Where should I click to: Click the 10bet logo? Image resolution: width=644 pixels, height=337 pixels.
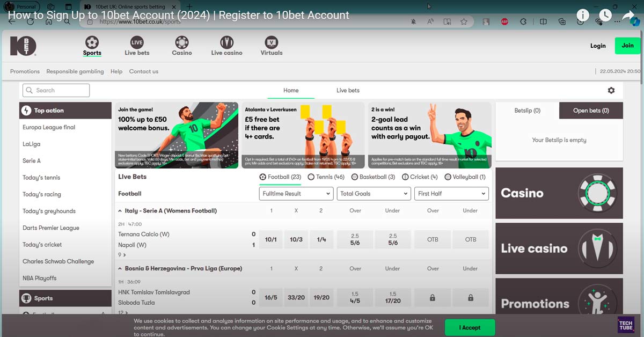tap(23, 46)
